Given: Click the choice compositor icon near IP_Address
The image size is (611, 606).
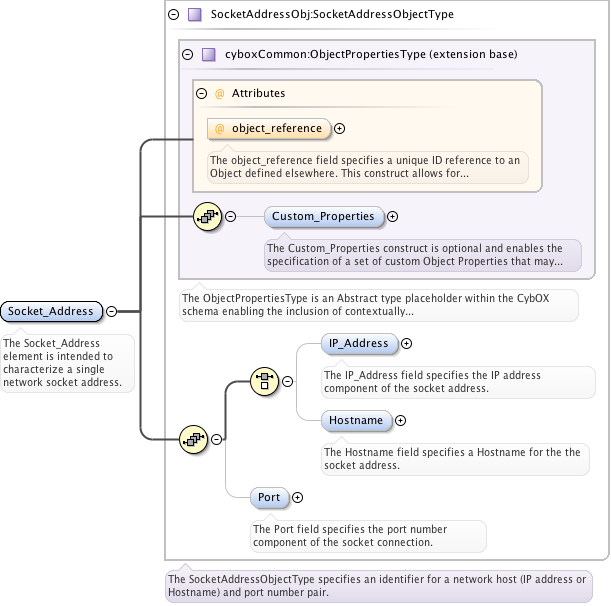Looking at the screenshot, I should click(263, 381).
